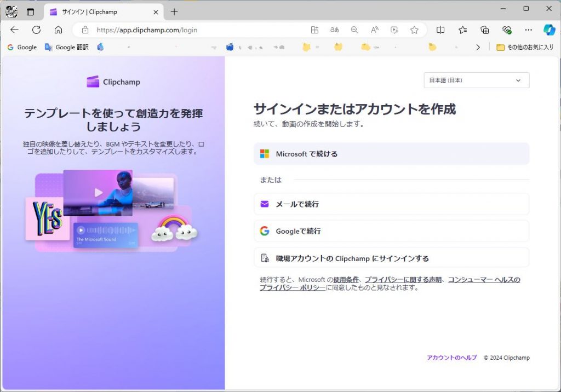Start Read Aloud from address bar

pyautogui.click(x=374, y=30)
